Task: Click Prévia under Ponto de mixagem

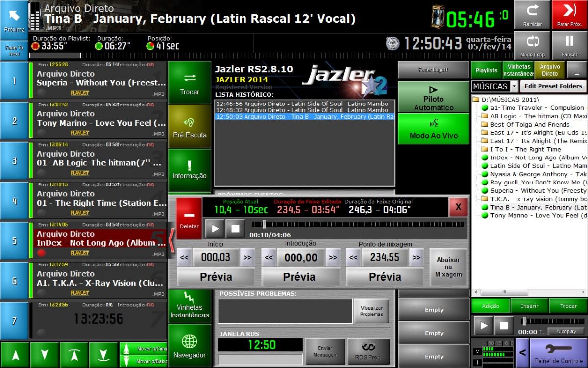Action: click(385, 277)
